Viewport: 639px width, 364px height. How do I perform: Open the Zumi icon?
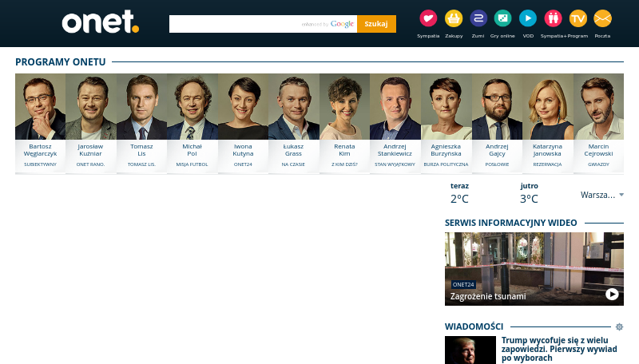pyautogui.click(x=478, y=18)
